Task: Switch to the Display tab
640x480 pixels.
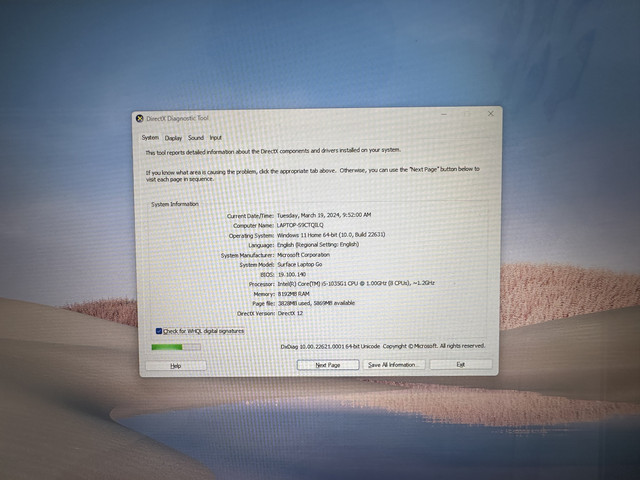Action: (x=173, y=138)
